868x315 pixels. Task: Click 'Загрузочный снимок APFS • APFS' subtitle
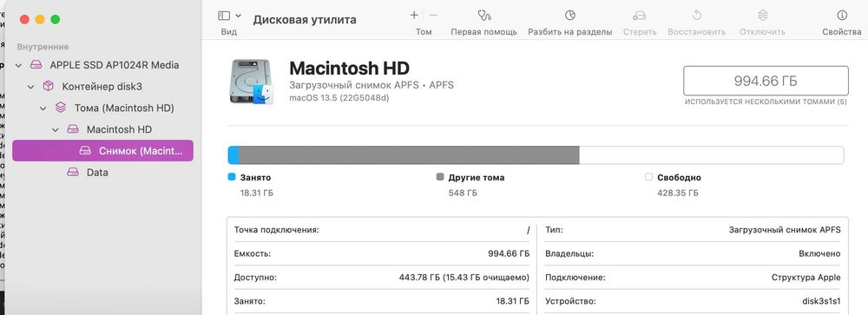point(372,85)
